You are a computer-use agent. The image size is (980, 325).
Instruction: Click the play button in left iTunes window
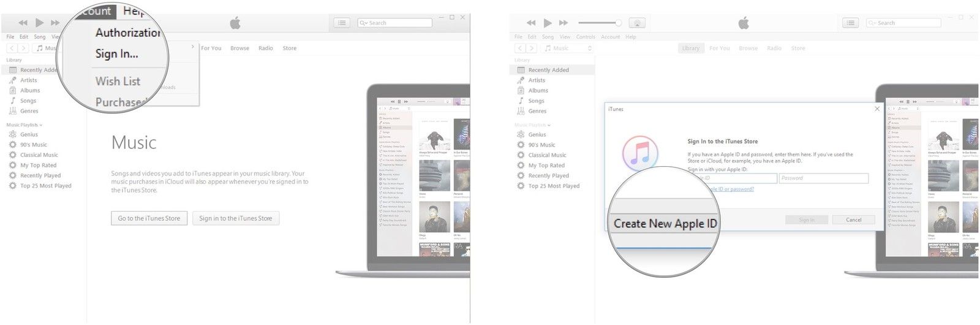click(x=39, y=23)
